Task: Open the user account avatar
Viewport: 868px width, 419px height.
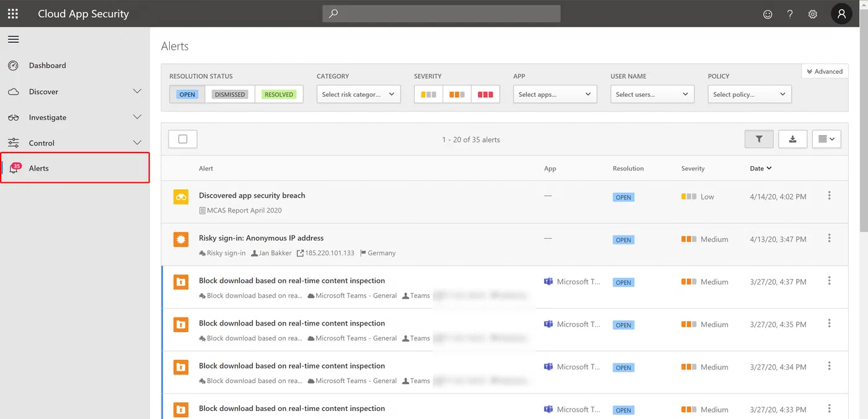Action: point(841,14)
